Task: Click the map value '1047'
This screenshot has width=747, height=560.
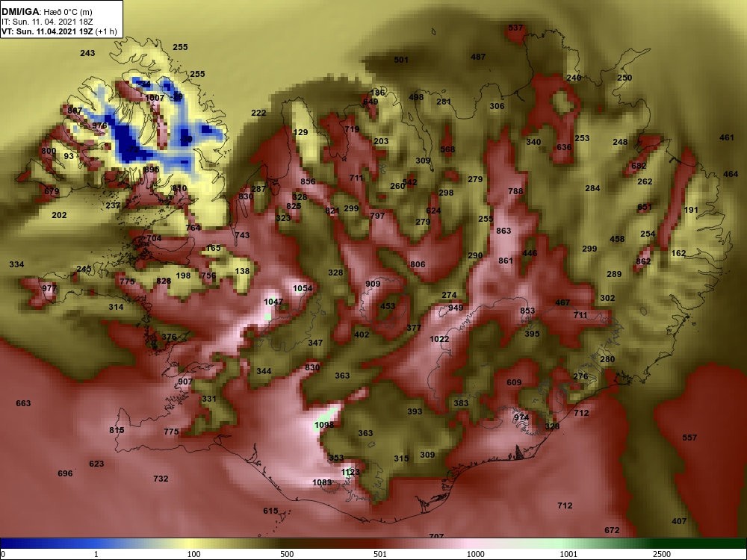Action: click(273, 302)
